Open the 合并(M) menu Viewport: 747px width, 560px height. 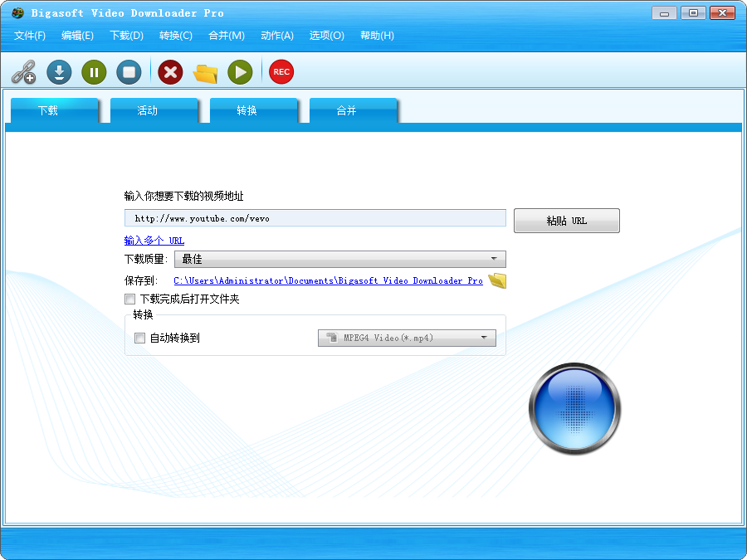pos(227,36)
